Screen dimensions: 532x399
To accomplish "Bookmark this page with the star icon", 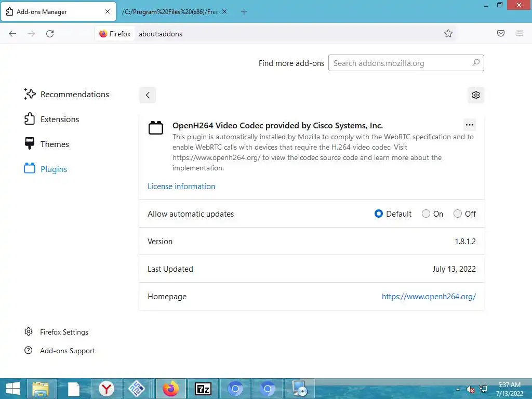I will (x=448, y=33).
